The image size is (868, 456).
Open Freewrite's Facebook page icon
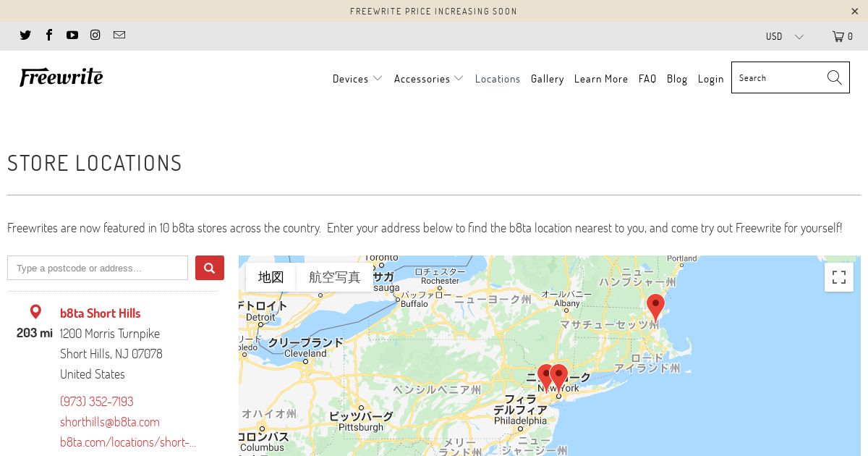click(48, 35)
